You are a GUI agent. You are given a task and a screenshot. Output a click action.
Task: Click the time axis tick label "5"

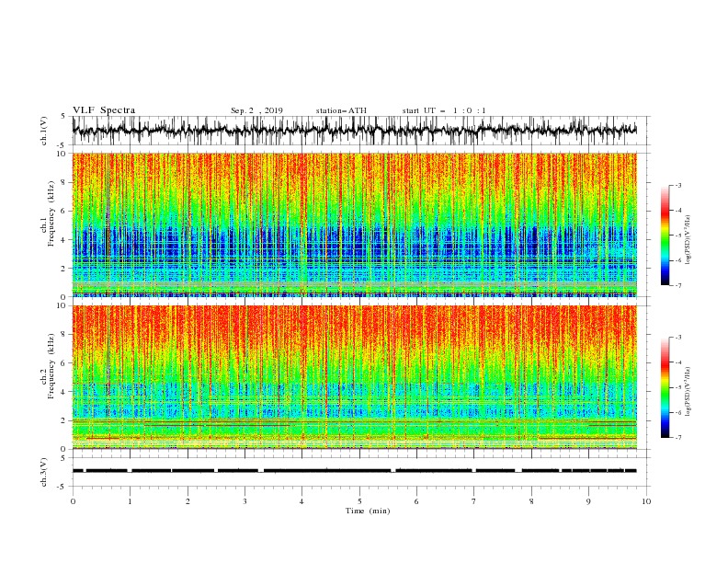tap(359, 501)
